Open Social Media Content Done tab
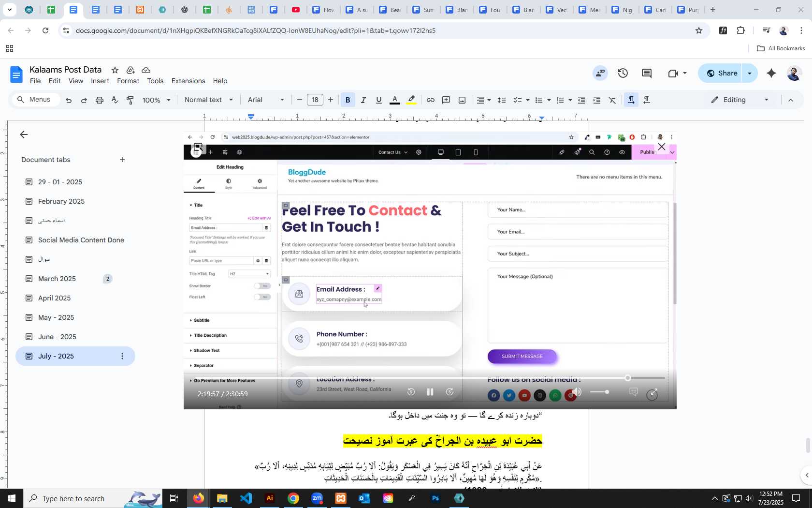812x508 pixels. tap(81, 240)
